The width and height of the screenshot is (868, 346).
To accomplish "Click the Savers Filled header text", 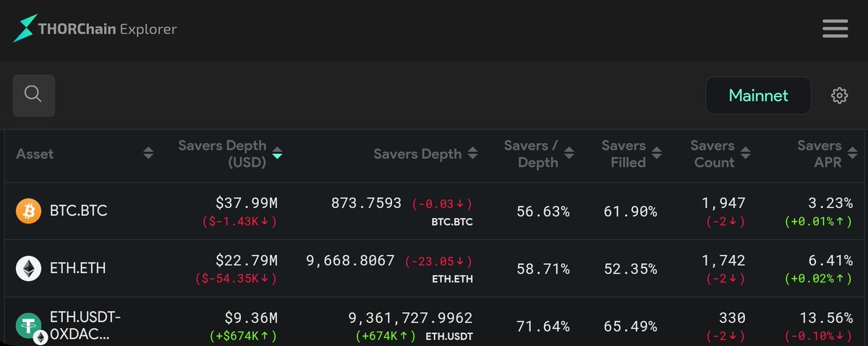I will (624, 154).
